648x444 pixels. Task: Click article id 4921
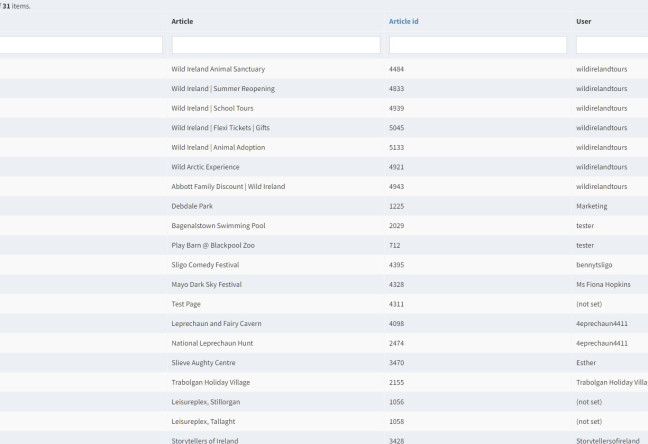396,167
